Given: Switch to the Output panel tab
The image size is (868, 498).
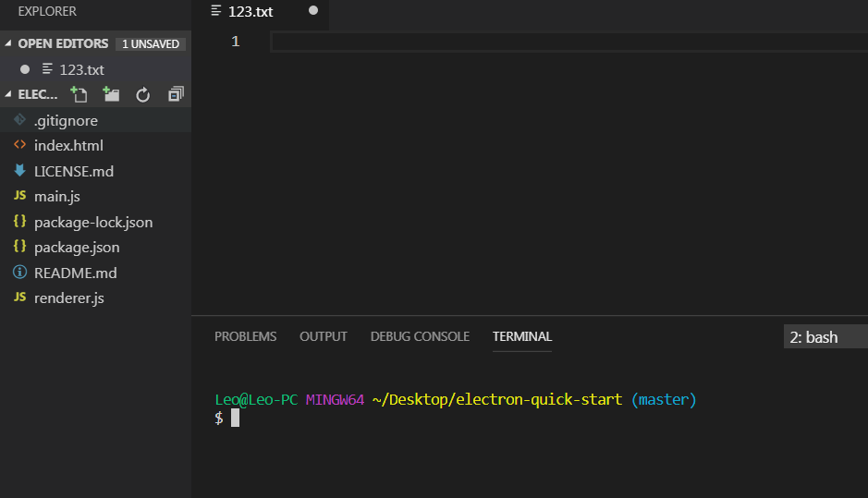Looking at the screenshot, I should (x=324, y=336).
